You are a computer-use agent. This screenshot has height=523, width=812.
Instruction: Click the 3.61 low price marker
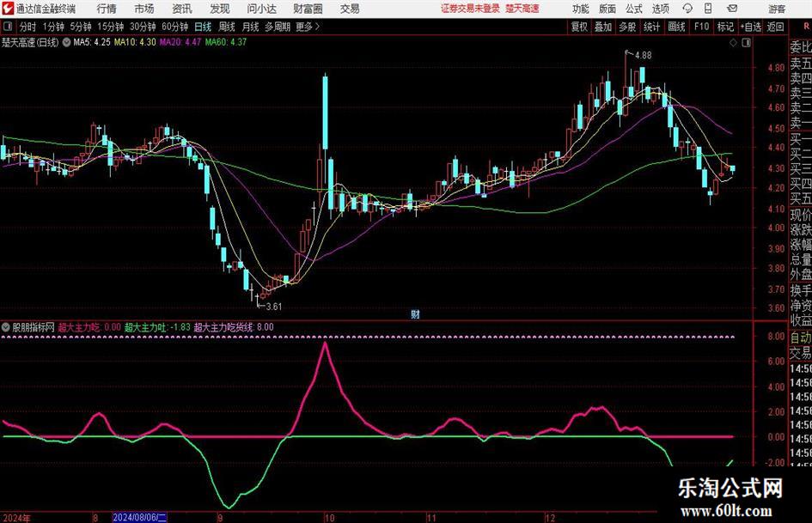[273, 307]
